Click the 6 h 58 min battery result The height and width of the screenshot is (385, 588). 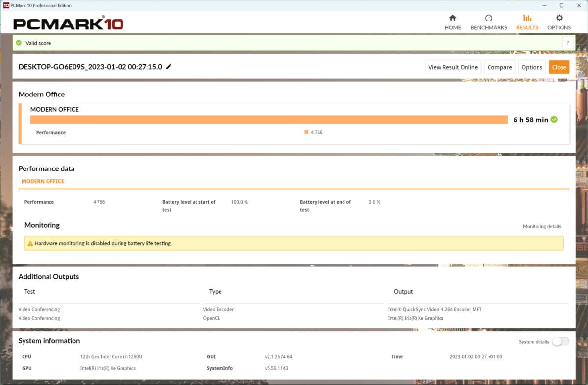tap(531, 120)
